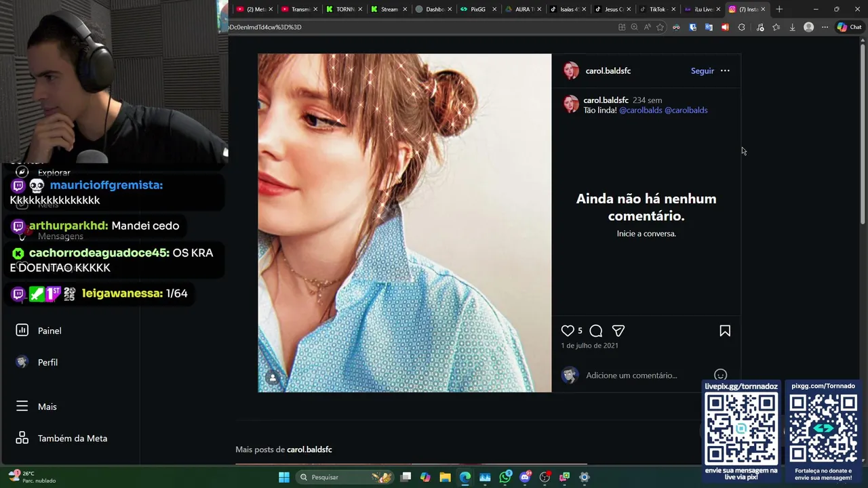Open a new browser tab

point(779,9)
